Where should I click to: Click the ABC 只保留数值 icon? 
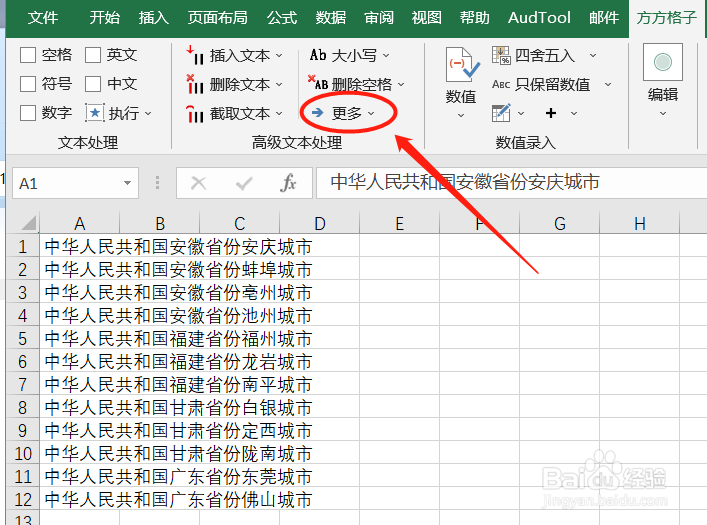(x=501, y=84)
